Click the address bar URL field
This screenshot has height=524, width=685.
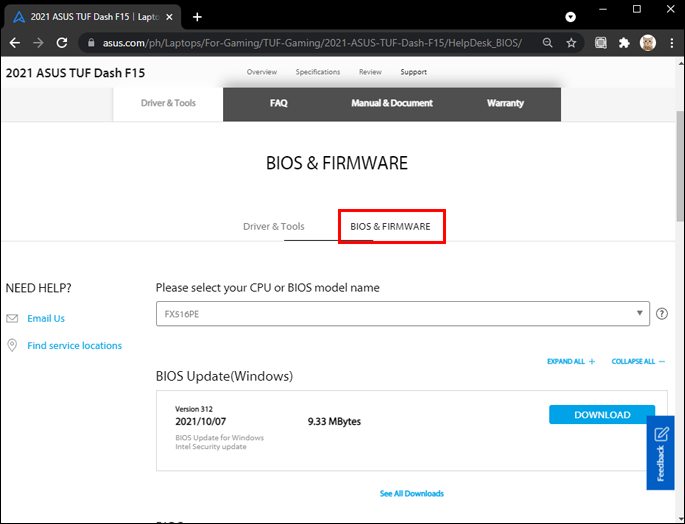310,43
